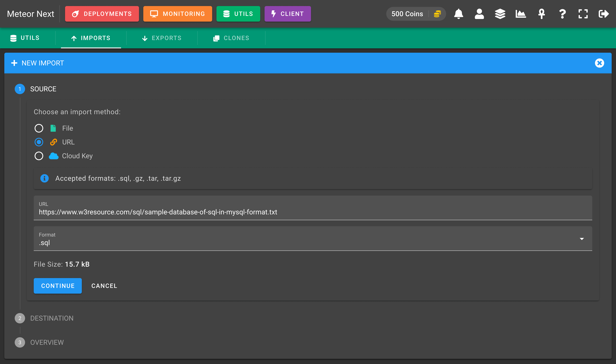The width and height of the screenshot is (616, 364).
Task: Open the Utils section in top bar
Action: click(238, 14)
